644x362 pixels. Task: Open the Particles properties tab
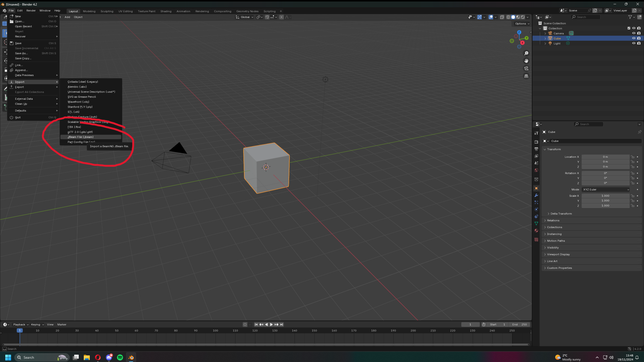pyautogui.click(x=536, y=202)
